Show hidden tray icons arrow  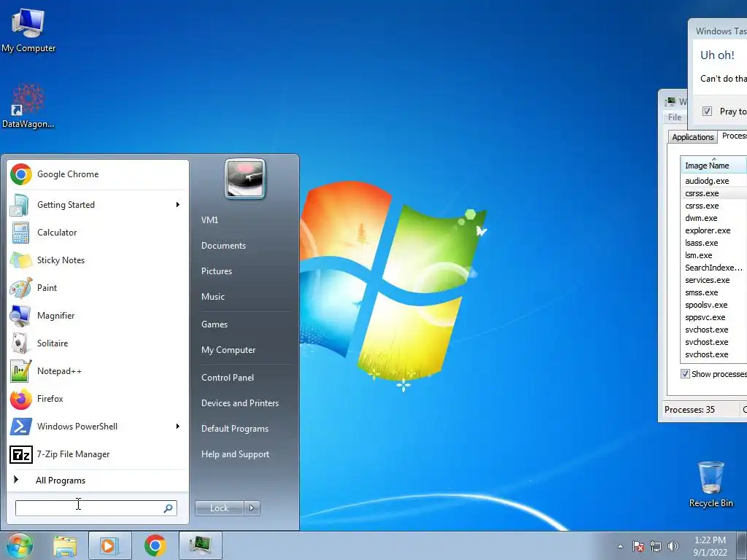[620, 547]
